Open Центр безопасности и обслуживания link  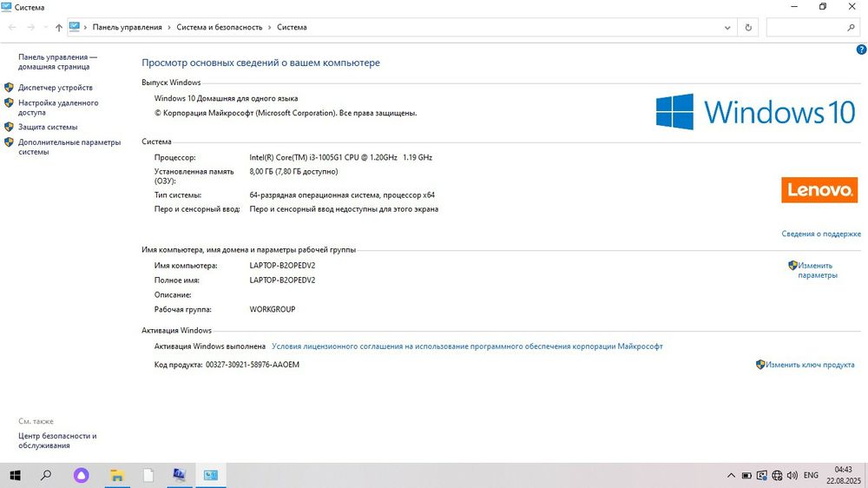click(57, 440)
